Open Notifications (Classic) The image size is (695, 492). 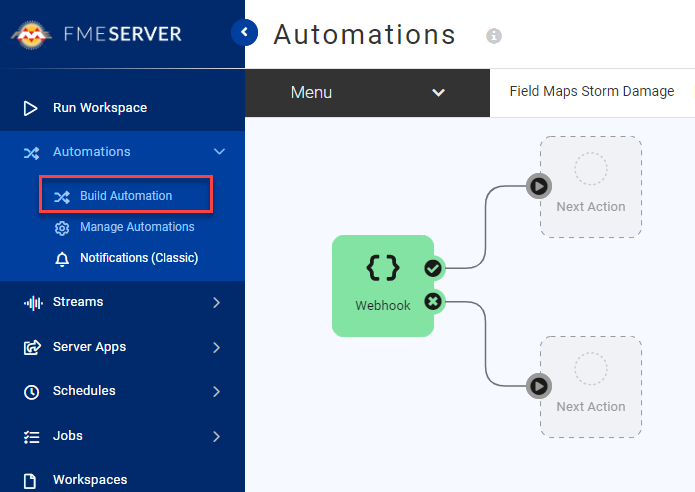(x=139, y=258)
